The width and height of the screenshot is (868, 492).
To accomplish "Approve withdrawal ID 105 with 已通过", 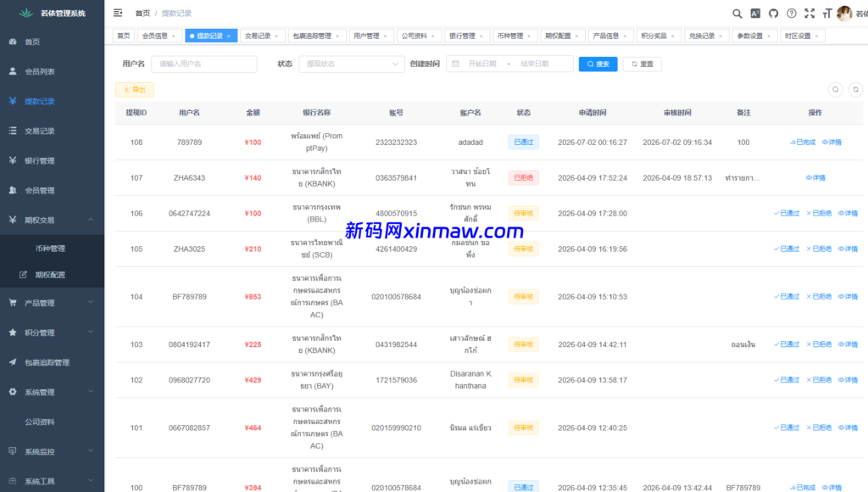I will (787, 249).
